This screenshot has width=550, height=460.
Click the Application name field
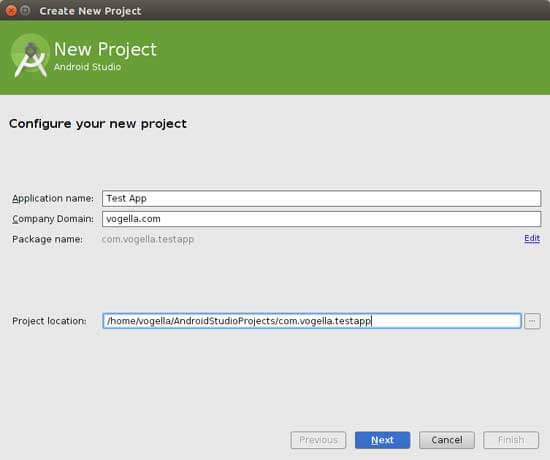(321, 199)
